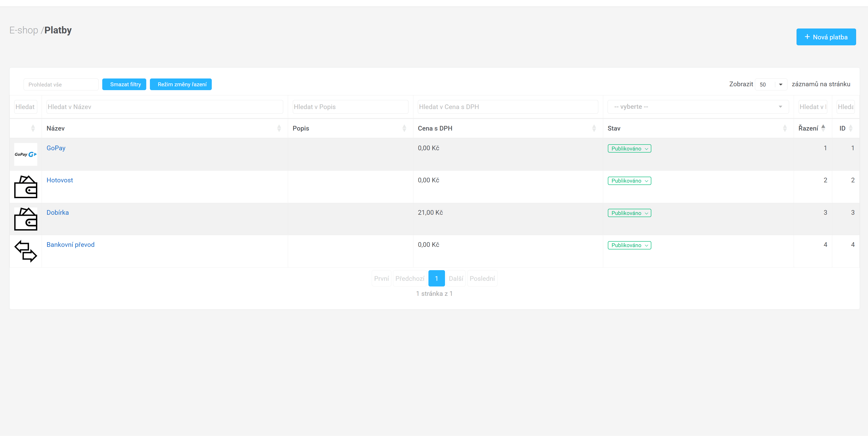This screenshot has height=438, width=868.
Task: Go to page 1 in pagination
Action: (436, 278)
